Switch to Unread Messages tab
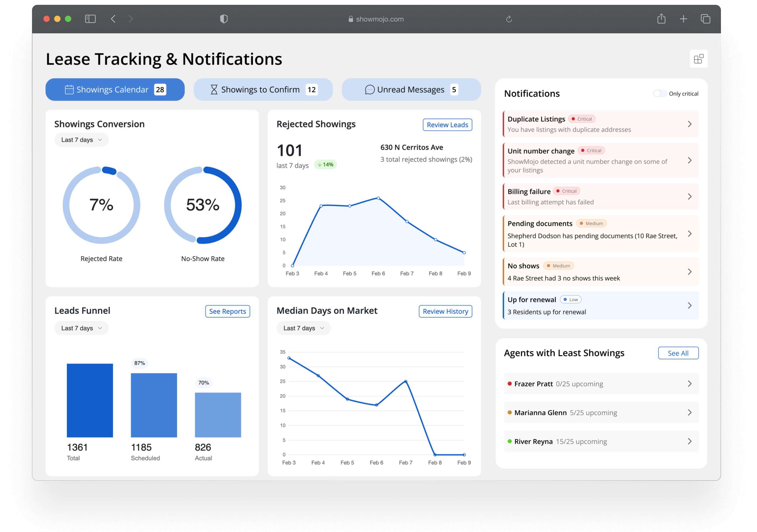This screenshot has height=532, width=757. 411,90
